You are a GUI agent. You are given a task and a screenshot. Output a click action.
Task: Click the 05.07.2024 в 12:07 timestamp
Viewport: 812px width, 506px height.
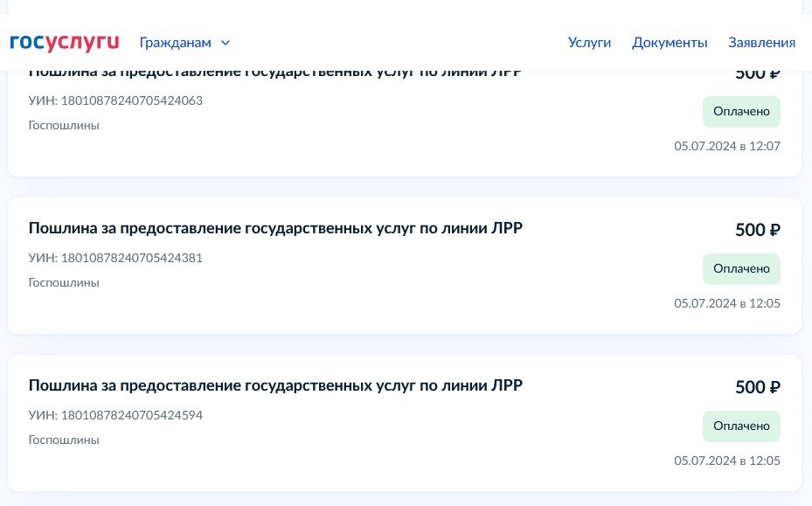726,146
